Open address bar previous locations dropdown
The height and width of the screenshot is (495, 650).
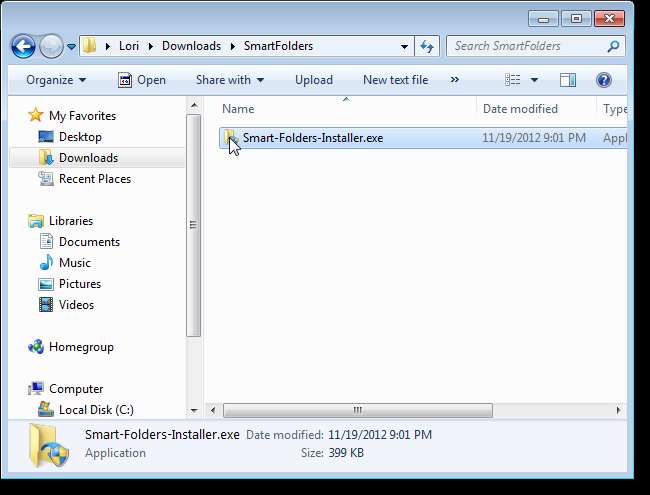pyautogui.click(x=404, y=46)
